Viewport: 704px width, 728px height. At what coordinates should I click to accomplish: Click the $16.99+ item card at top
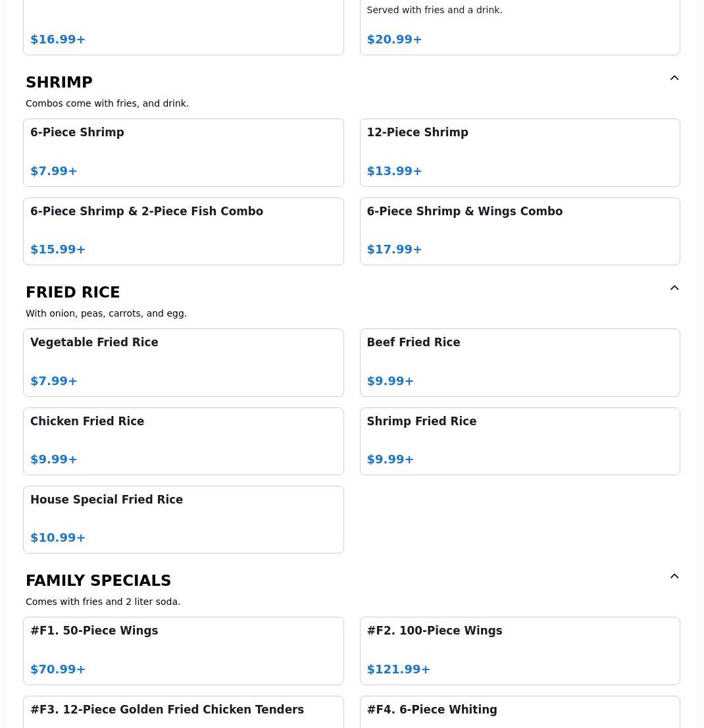184,27
